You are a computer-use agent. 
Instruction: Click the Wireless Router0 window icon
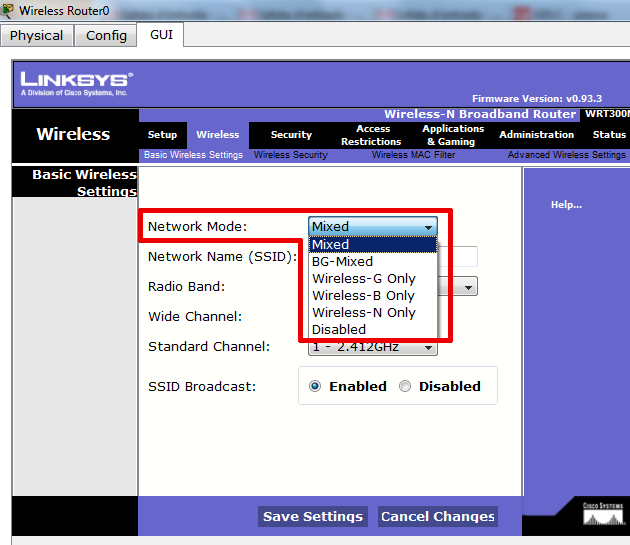(9, 10)
